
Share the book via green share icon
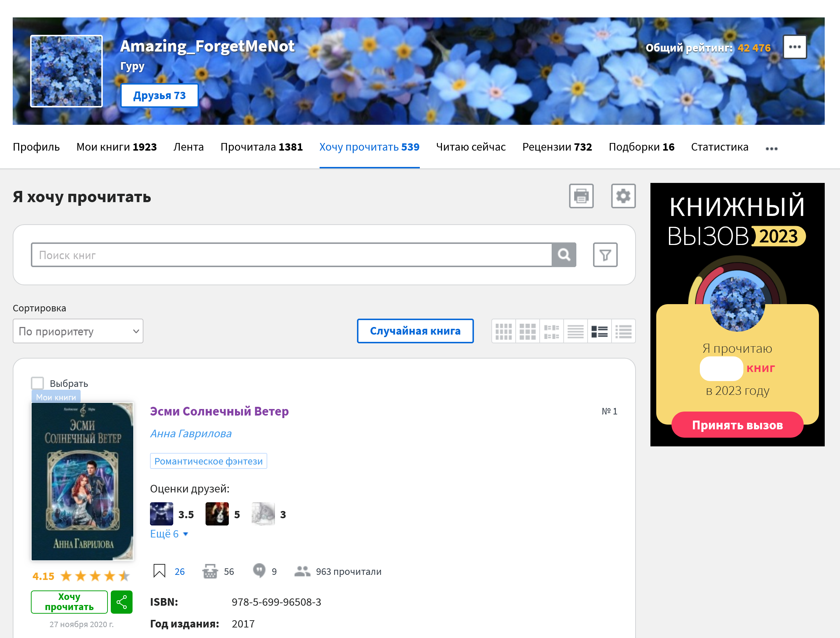(122, 602)
